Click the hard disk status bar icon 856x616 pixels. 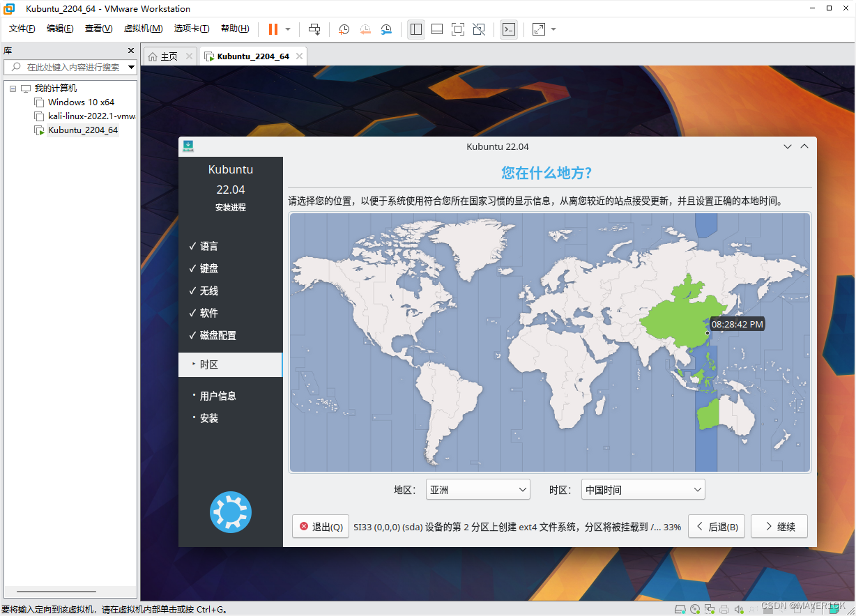point(682,608)
